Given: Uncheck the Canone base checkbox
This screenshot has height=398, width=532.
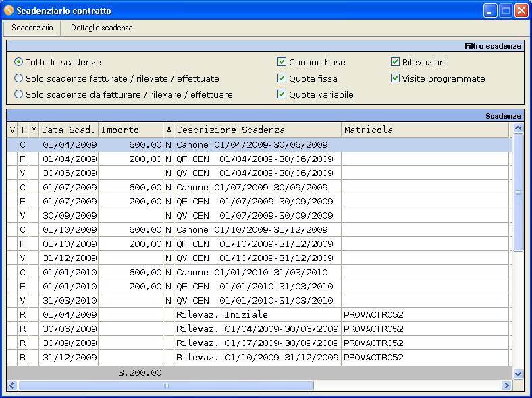Looking at the screenshot, I should coord(282,61).
